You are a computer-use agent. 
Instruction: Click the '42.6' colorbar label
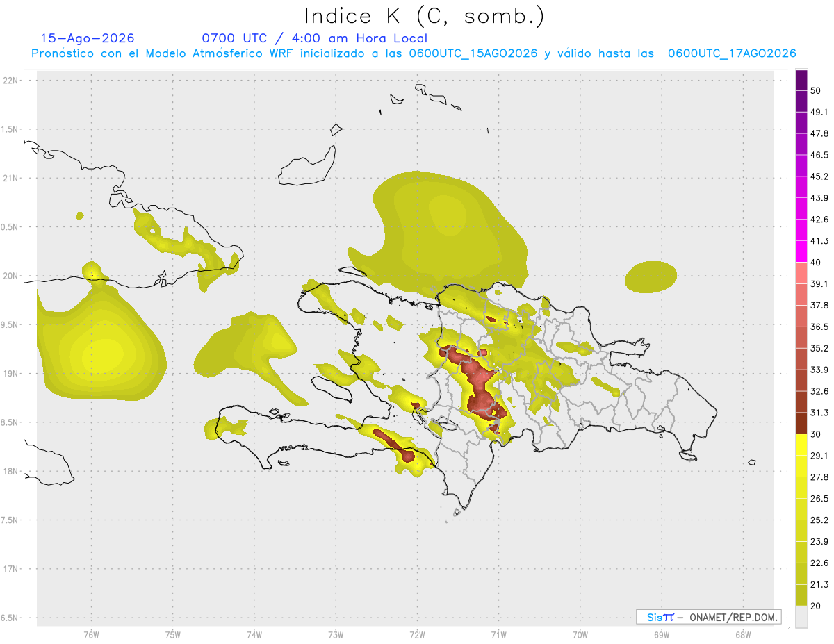819,220
